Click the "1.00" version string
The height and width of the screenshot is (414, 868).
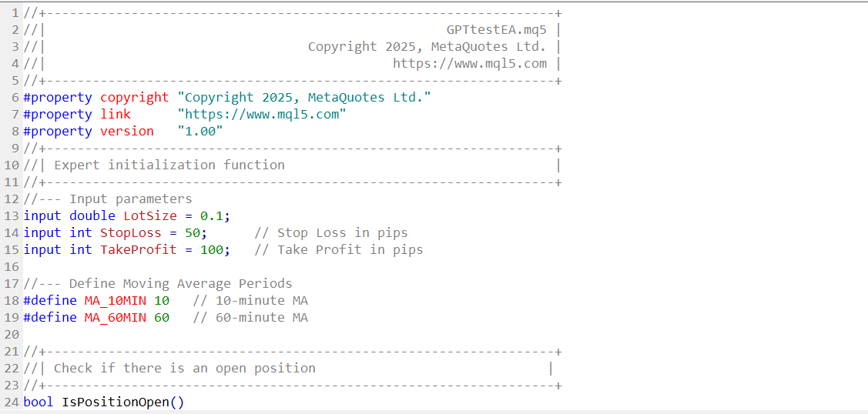(200, 132)
